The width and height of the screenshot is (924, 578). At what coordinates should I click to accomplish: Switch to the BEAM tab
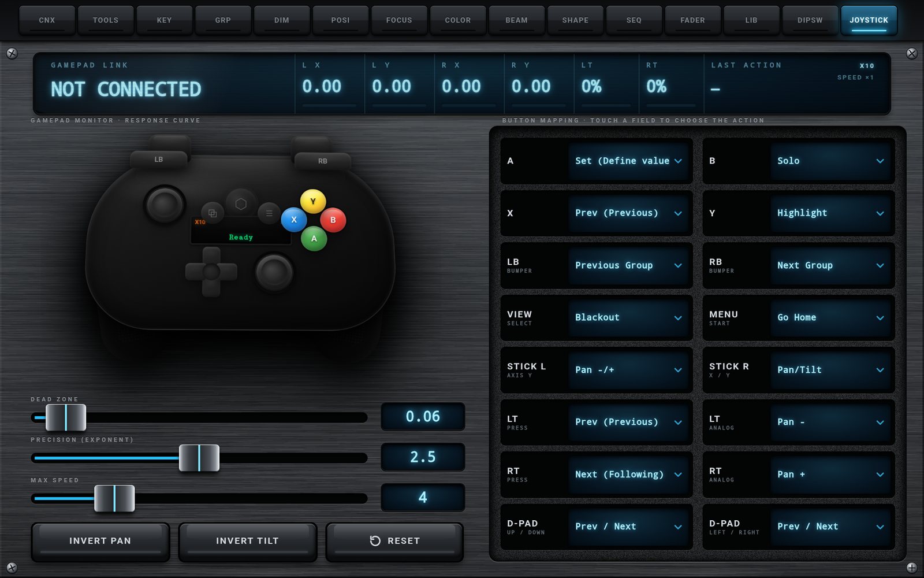pos(517,20)
